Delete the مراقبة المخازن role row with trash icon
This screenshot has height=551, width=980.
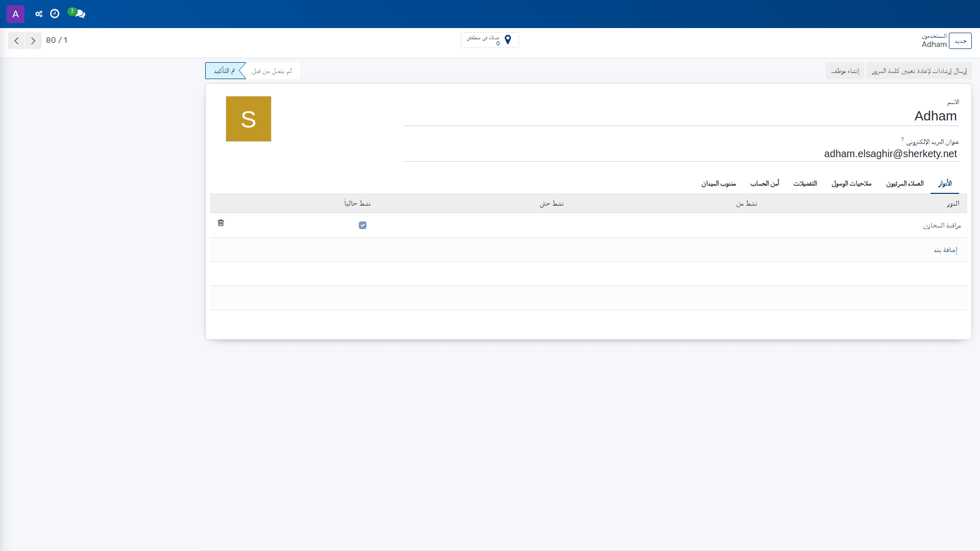[221, 223]
